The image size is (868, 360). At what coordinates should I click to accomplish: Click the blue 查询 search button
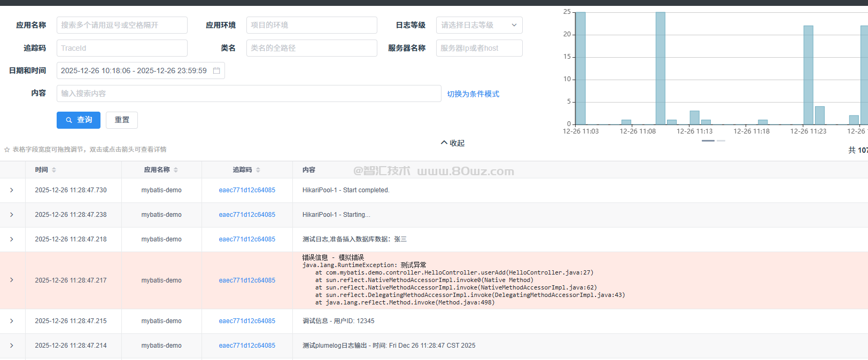coord(79,120)
